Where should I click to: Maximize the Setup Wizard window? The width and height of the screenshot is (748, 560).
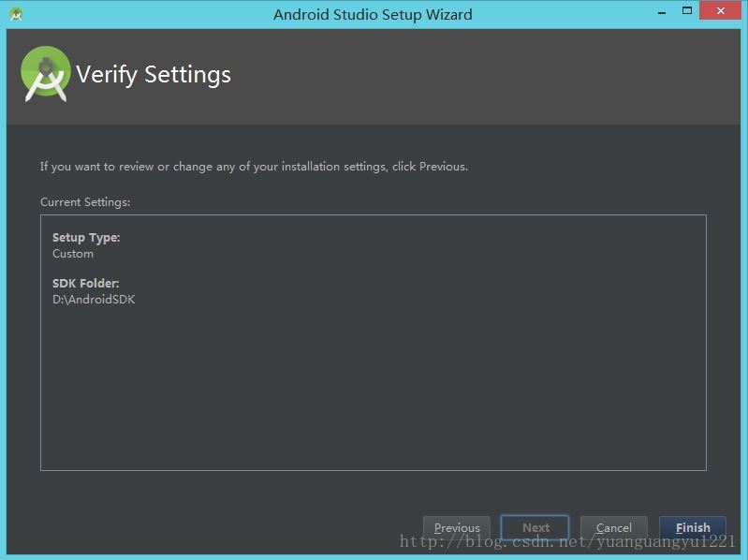pos(687,11)
